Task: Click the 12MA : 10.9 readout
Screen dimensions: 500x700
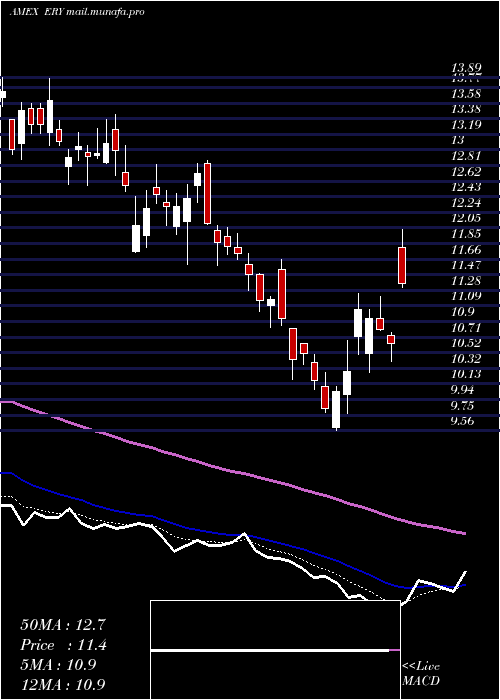Action: click(63, 684)
